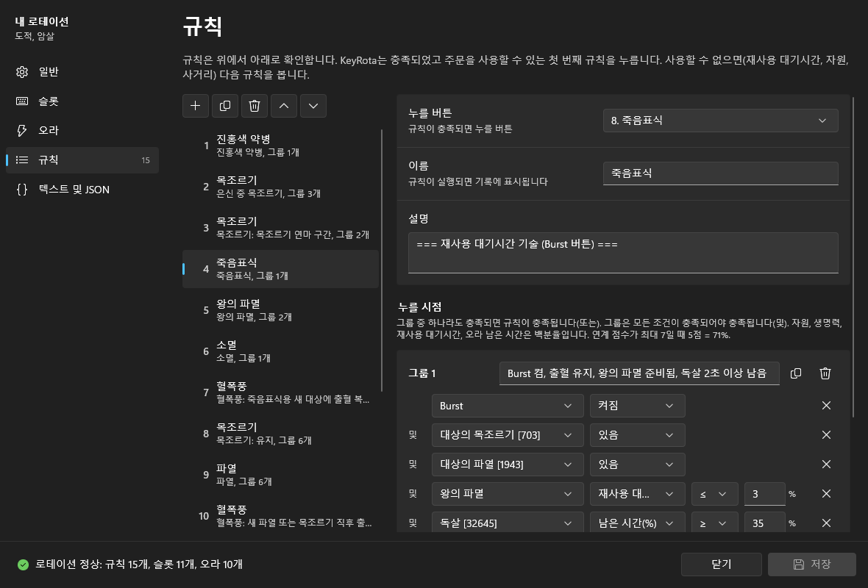The height and width of the screenshot is (588, 868).
Task: Click the 저장 button
Action: coord(812,564)
